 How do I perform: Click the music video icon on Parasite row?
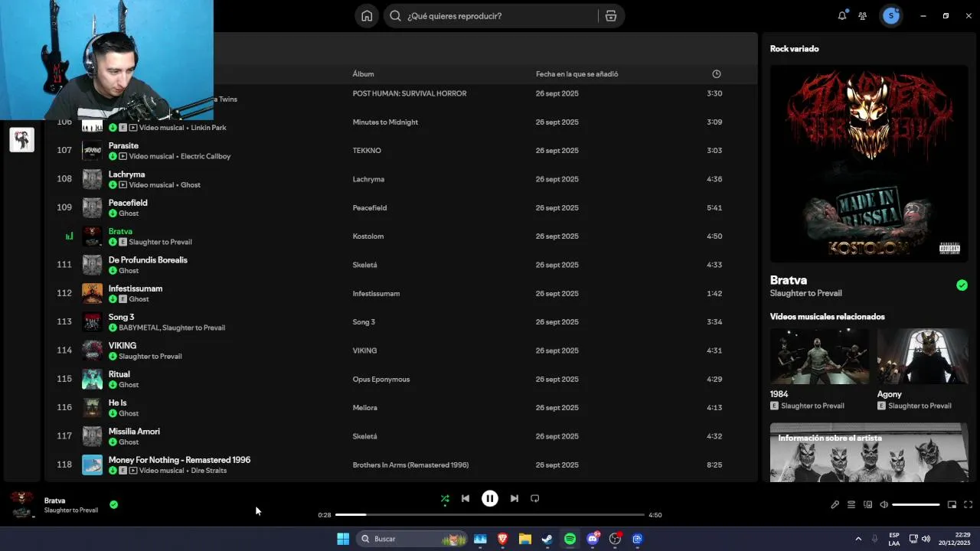click(123, 156)
